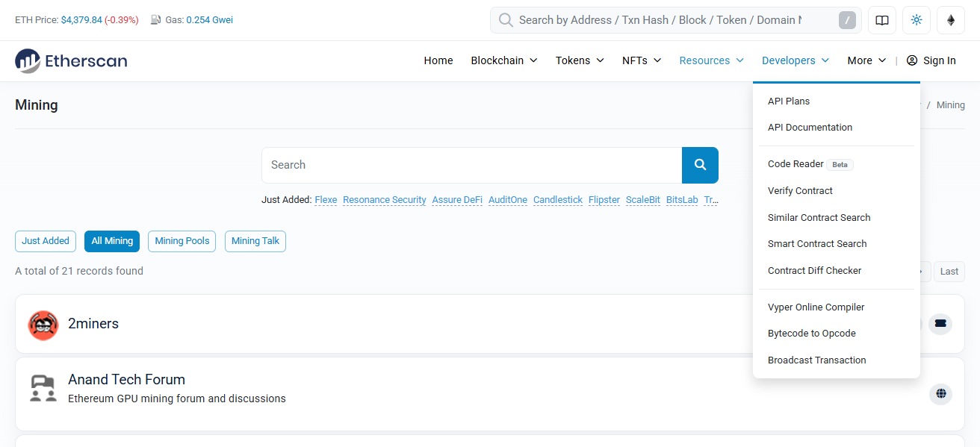Click the slash shortcut key badge

[x=847, y=20]
